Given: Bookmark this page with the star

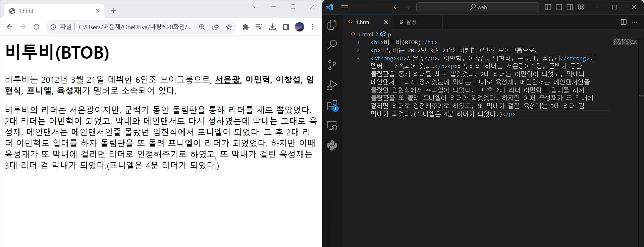Looking at the screenshot, I should tap(229, 27).
